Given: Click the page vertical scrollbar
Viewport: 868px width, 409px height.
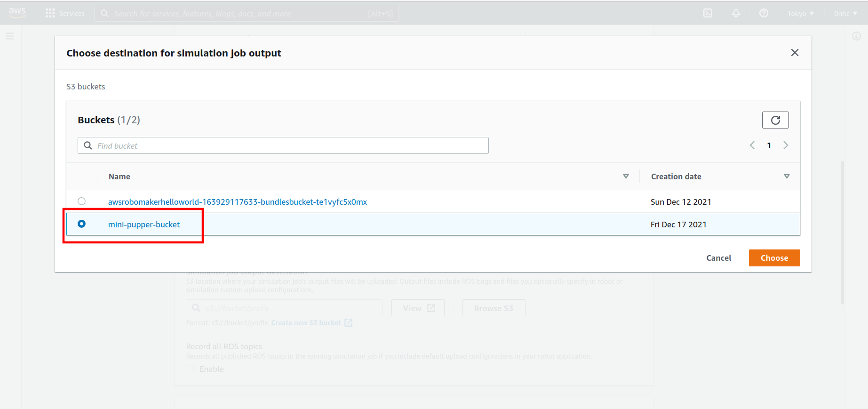Looking at the screenshot, I should point(842,233).
